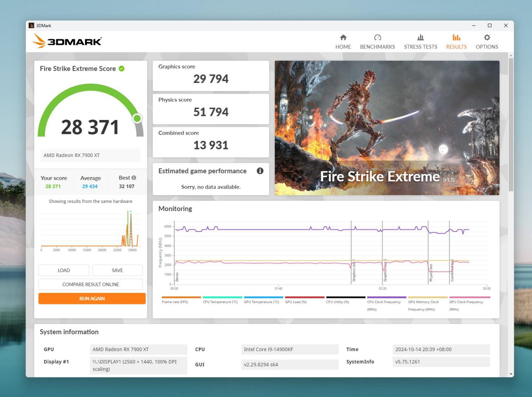532x397 pixels.
Task: Click the LOAD button
Action: click(x=64, y=270)
